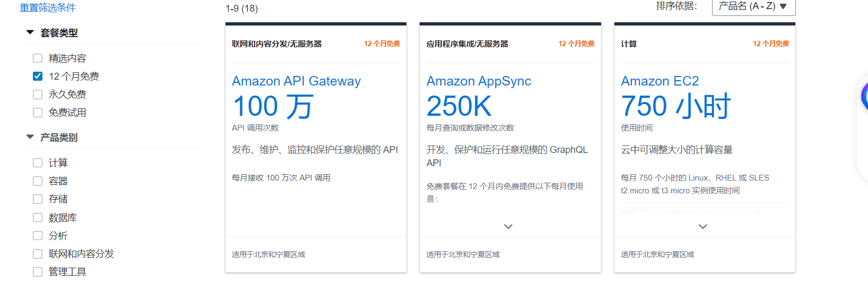Uncheck the 12 个月免费 checkbox
The width and height of the screenshot is (868, 282).
[38, 76]
